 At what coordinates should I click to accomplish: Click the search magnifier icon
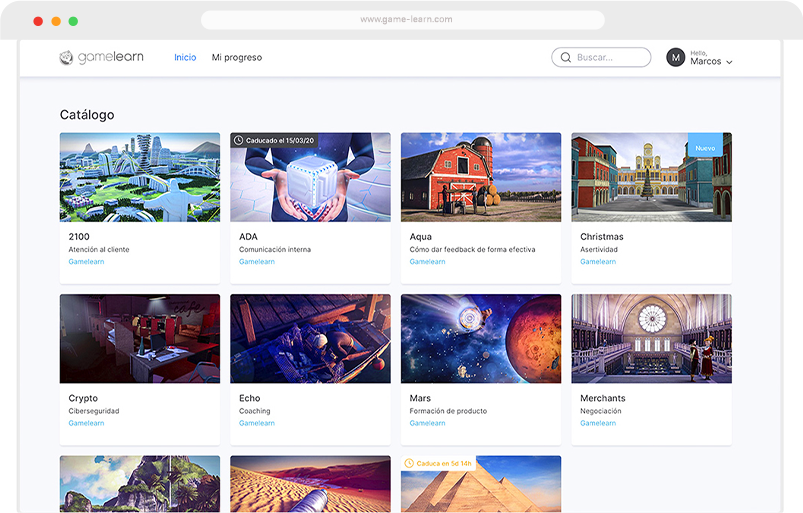pos(566,57)
